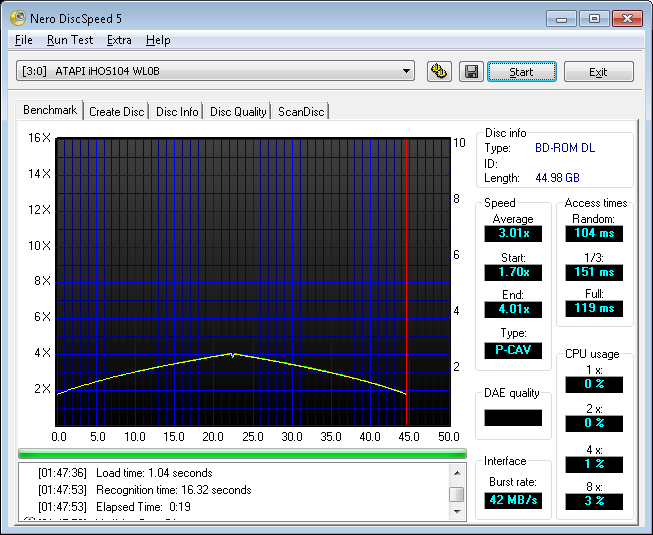The width and height of the screenshot is (653, 535).
Task: Click the save floppy disk icon
Action: point(471,72)
